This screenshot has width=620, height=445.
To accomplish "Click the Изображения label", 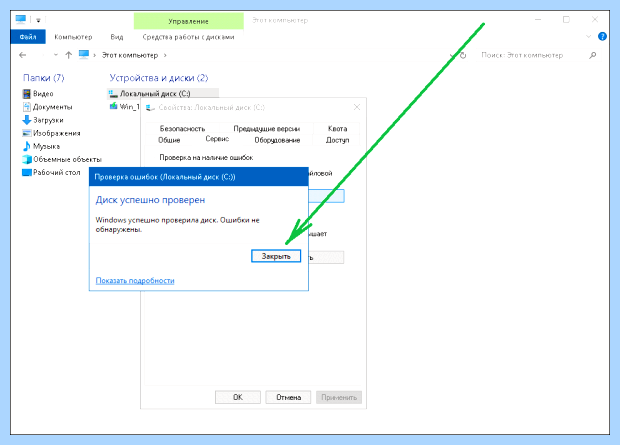I will click(57, 133).
